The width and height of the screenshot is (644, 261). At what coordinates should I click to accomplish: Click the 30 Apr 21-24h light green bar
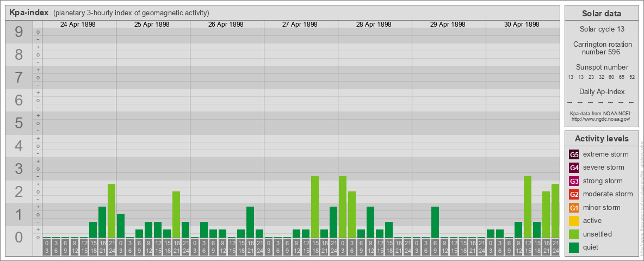[x=555, y=211]
